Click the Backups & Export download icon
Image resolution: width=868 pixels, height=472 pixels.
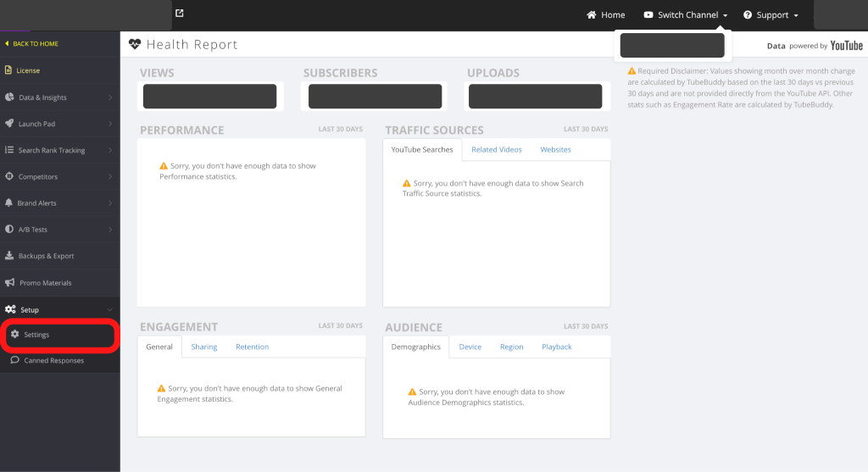(x=9, y=256)
